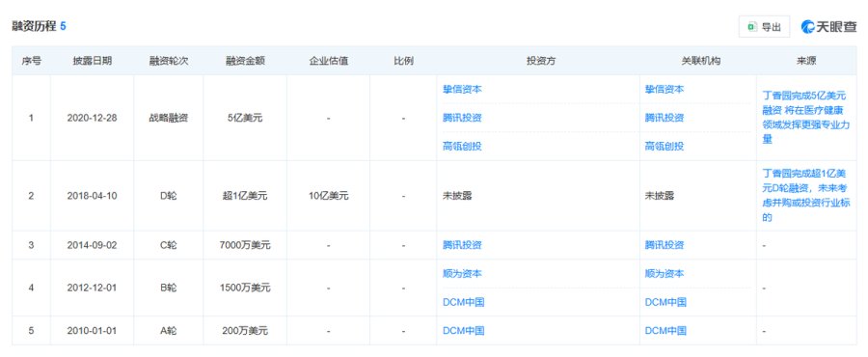Click the 导出 export button
The width and height of the screenshot is (868, 357).
764,27
